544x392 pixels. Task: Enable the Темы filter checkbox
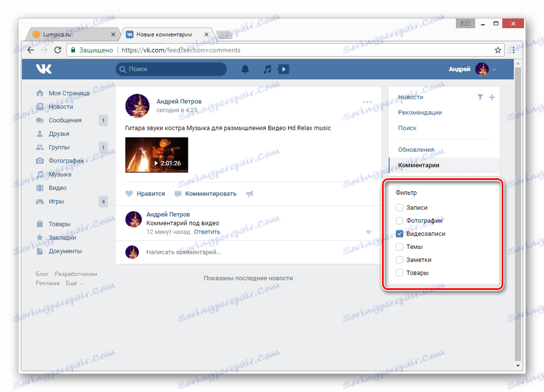point(400,246)
